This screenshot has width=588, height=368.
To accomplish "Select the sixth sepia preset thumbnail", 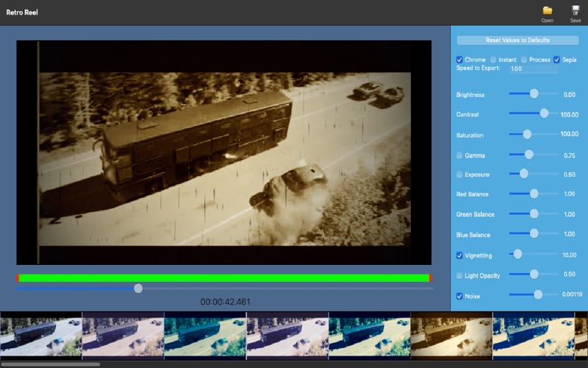I will [451, 335].
